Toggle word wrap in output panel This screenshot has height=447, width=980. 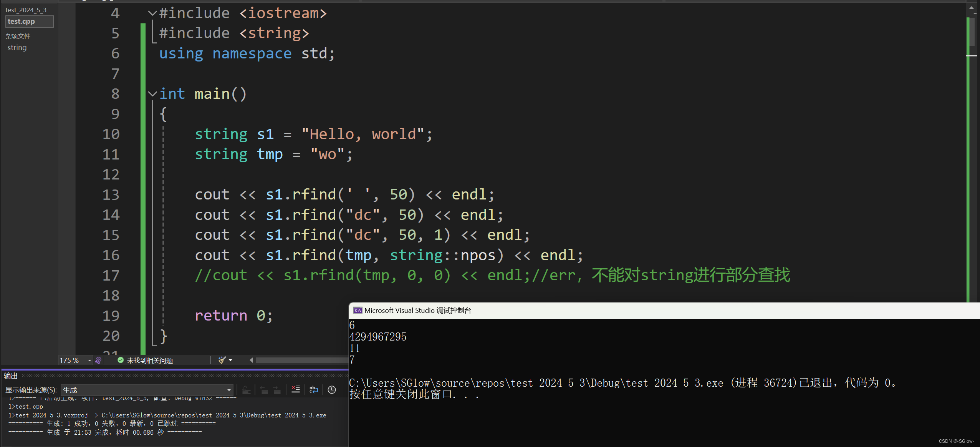coord(313,390)
